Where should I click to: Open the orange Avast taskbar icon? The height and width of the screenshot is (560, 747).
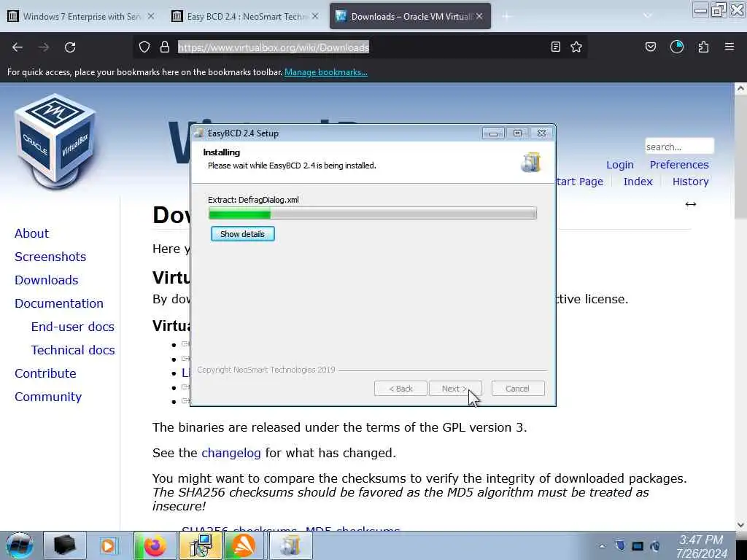point(244,545)
